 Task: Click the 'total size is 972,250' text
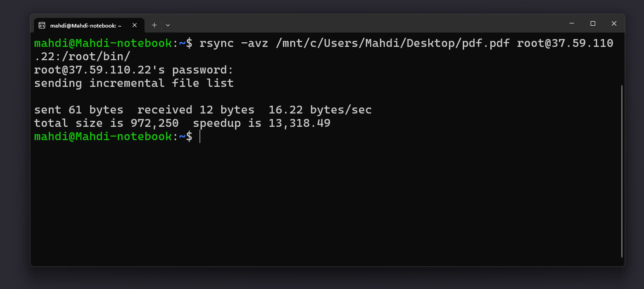(106, 124)
